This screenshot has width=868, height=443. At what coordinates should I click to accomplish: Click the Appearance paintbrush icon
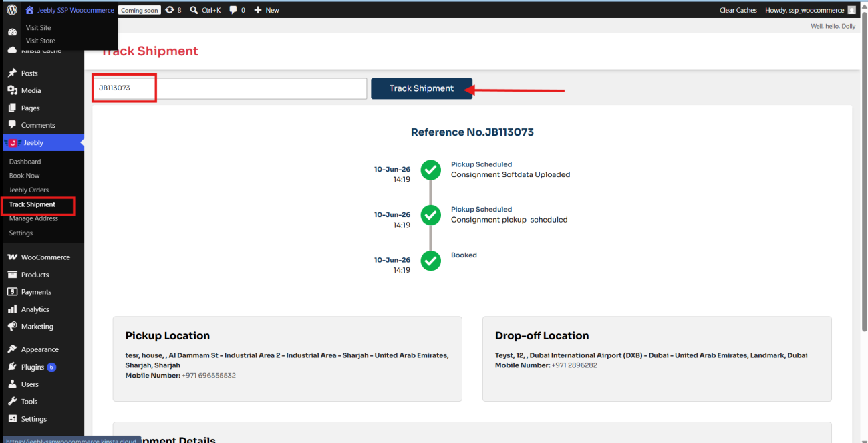coord(12,349)
